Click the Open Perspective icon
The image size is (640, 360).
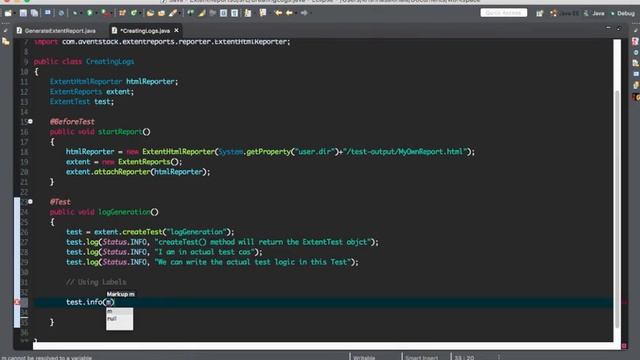540,13
